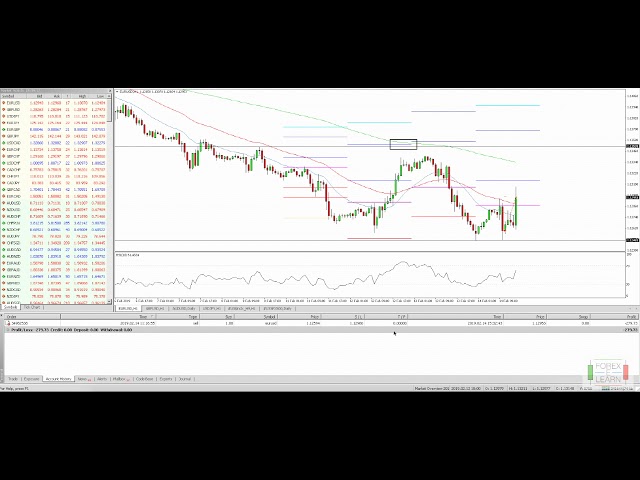Click the Profit column header in Terminal
The image size is (640, 480).
tap(630, 317)
